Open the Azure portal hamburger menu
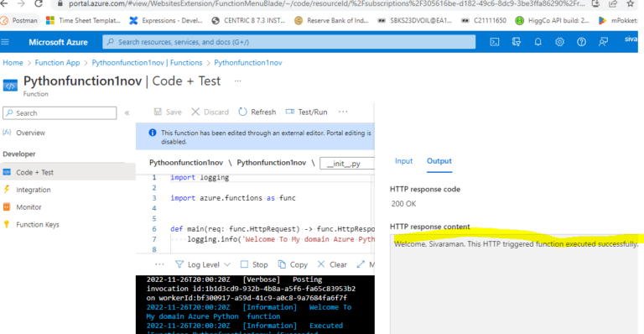 (5, 42)
